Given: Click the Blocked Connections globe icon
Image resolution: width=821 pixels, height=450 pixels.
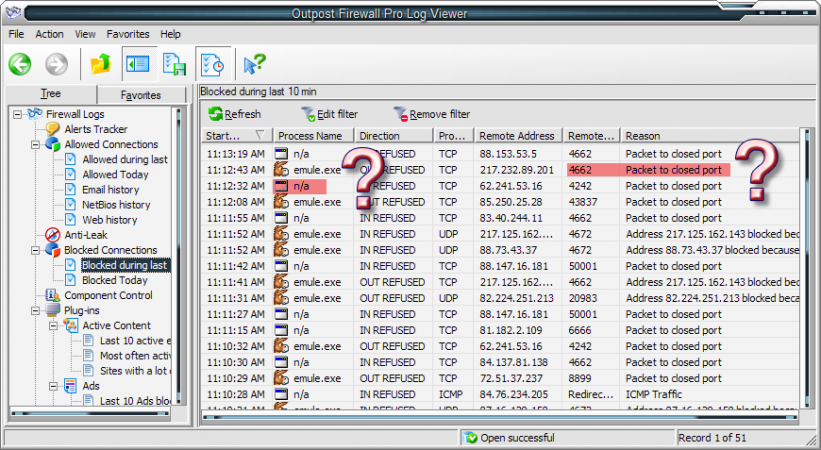Looking at the screenshot, I should (52, 250).
